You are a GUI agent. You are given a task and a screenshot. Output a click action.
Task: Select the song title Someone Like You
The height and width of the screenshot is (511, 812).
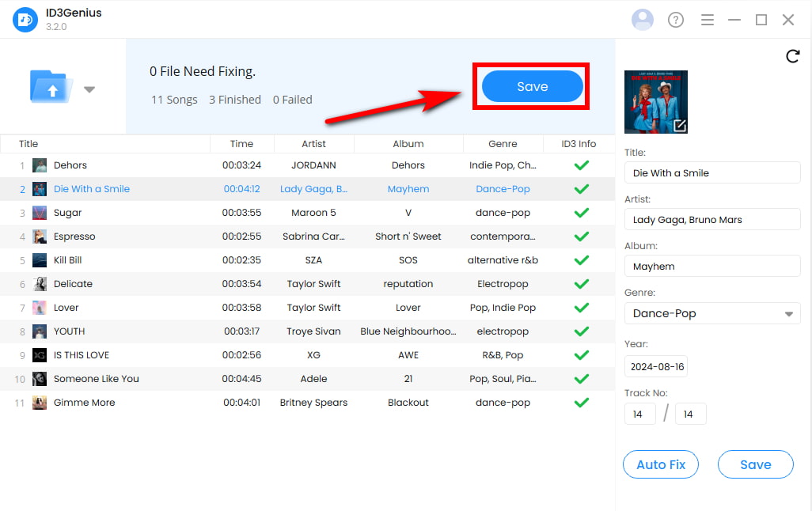click(x=97, y=379)
